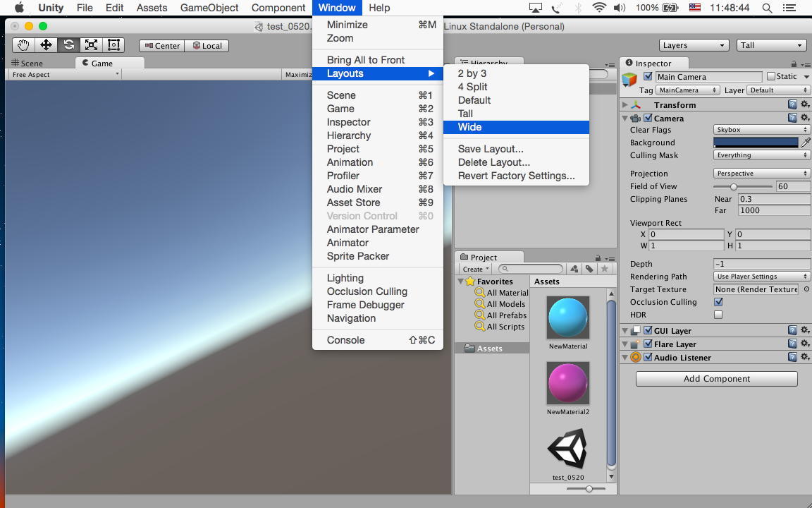Open the Tag MainCamera dropdown
Viewport: 812px width, 508px height.
[688, 90]
